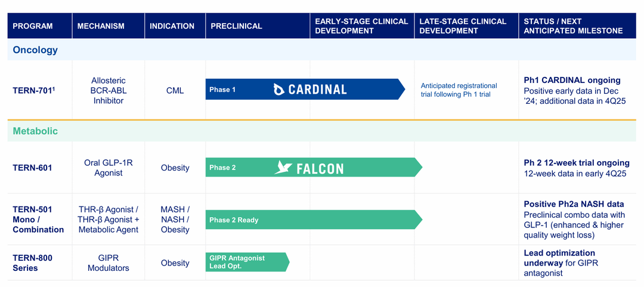644x287 pixels.
Task: Select the Late-Stage Clinical Development header
Action: [463, 26]
